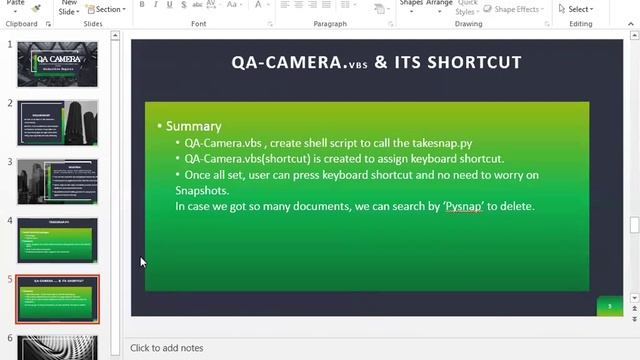Select slide 2 thumbnail
This screenshot has width=640, height=360.
57,123
